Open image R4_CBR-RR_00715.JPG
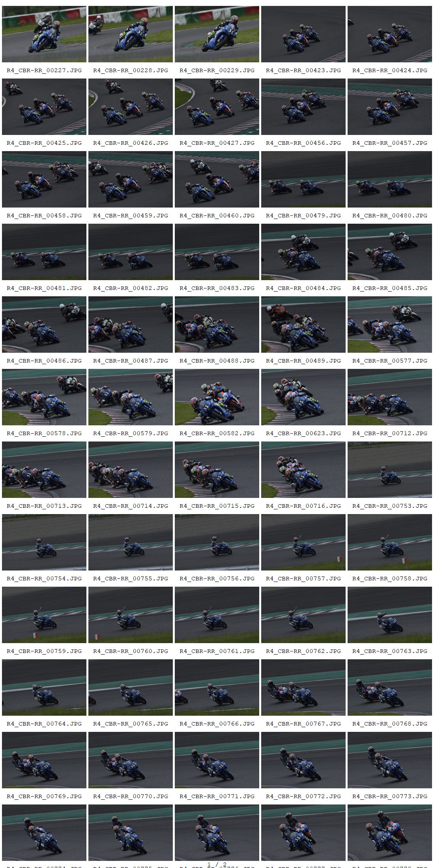The image size is (434, 868). pyautogui.click(x=217, y=470)
